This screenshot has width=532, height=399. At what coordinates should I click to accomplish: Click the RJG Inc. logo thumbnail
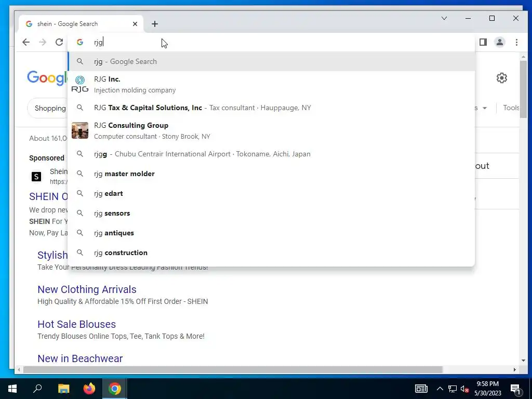tap(80, 84)
